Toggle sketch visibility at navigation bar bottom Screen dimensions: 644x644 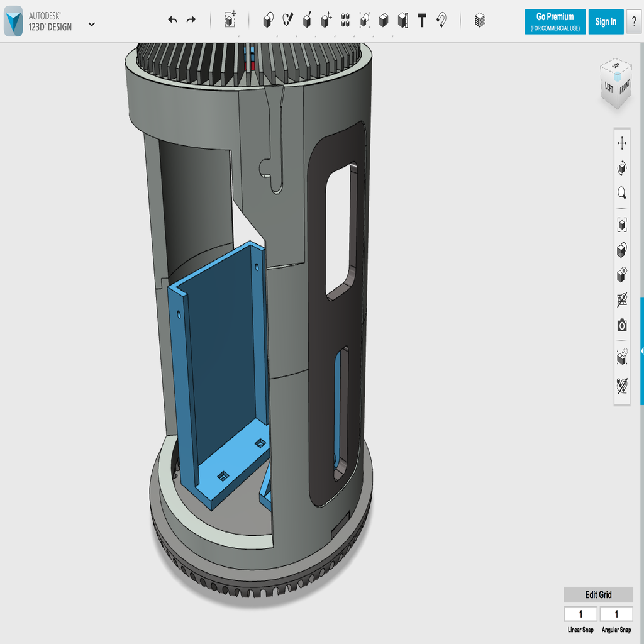click(x=622, y=384)
